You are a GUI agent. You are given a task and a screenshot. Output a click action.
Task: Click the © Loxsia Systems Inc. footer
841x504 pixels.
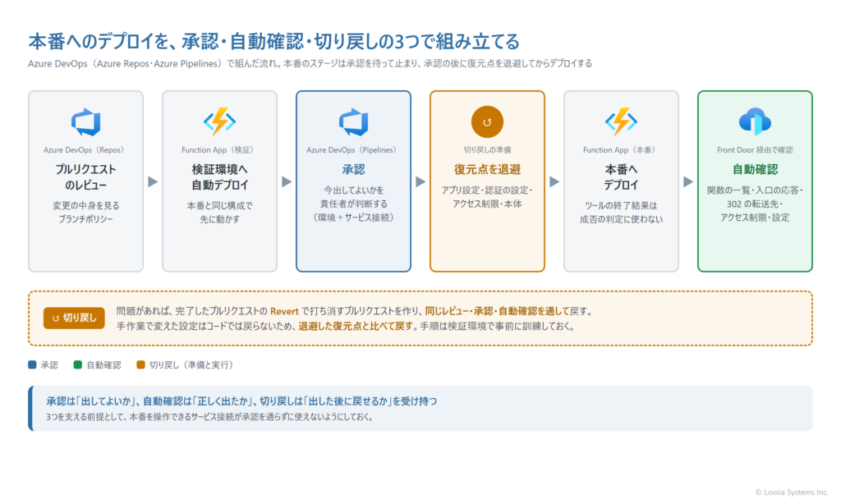click(x=792, y=493)
